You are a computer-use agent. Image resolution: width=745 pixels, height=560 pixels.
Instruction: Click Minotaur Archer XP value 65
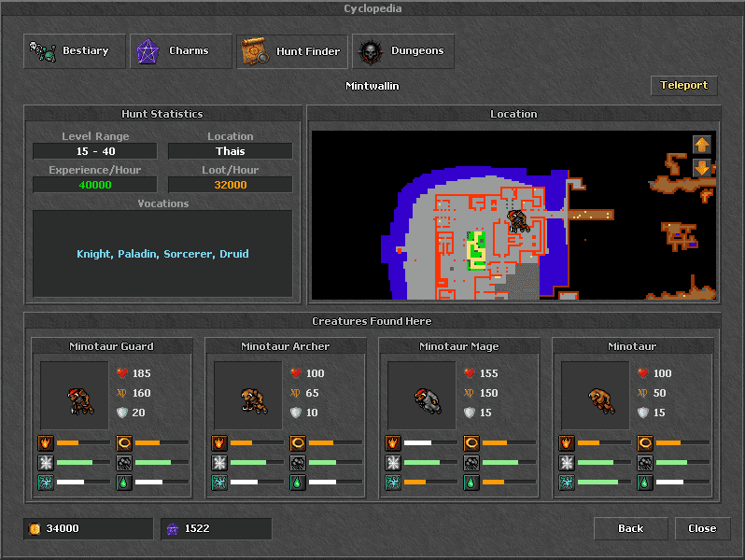[x=312, y=393]
